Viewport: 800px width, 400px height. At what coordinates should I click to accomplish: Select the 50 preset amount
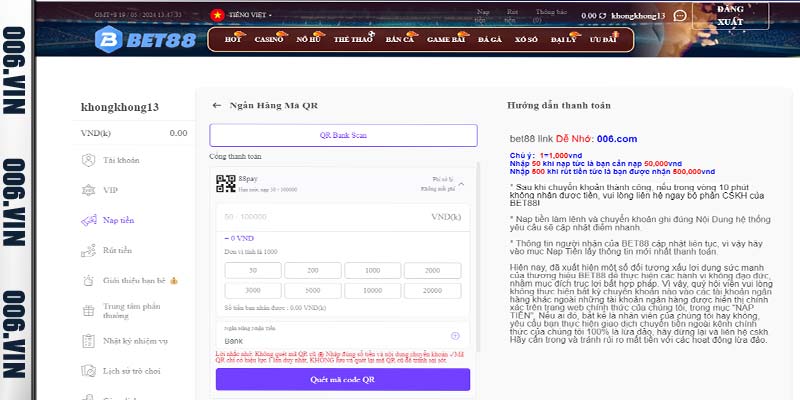click(x=253, y=270)
